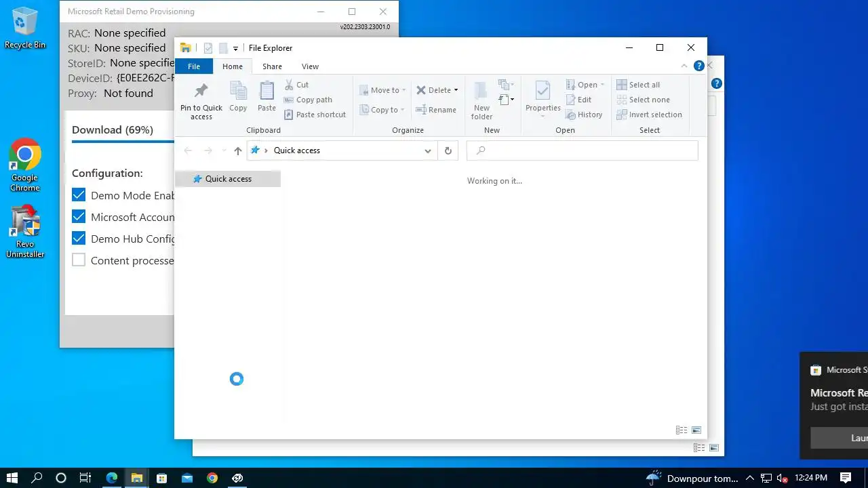
Task: Click the Paste clipboard icon
Action: 267,91
